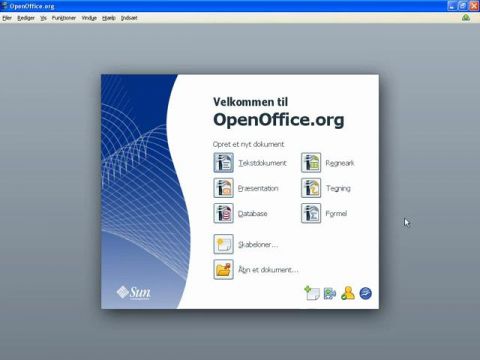Open the Filer menu

7,18
